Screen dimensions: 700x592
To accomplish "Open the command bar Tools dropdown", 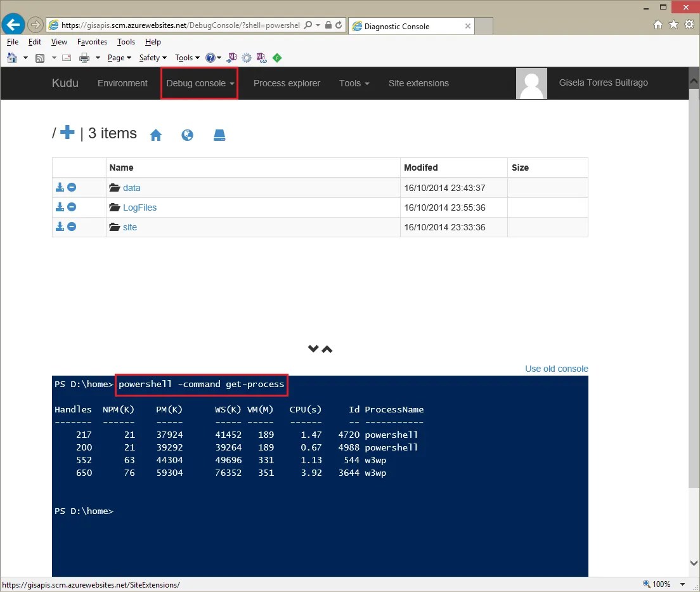I will (x=187, y=58).
